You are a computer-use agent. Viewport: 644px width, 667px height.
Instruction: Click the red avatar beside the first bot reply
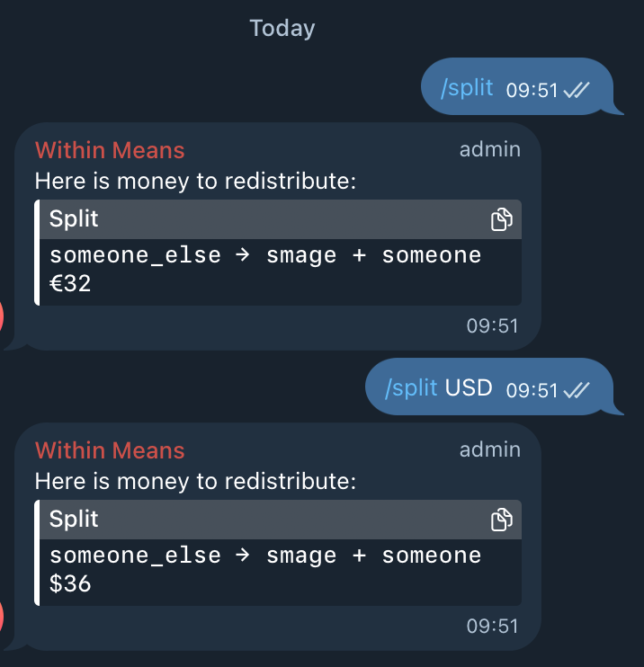(1, 317)
